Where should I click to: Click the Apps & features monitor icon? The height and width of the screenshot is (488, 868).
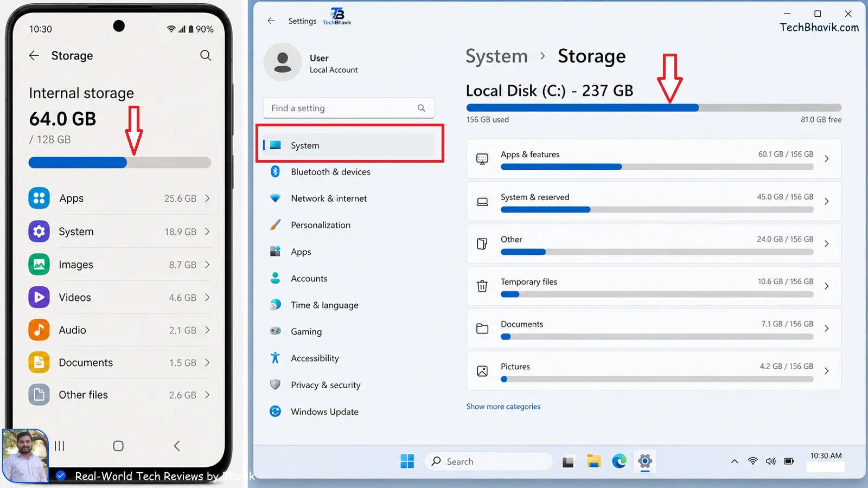tap(482, 159)
